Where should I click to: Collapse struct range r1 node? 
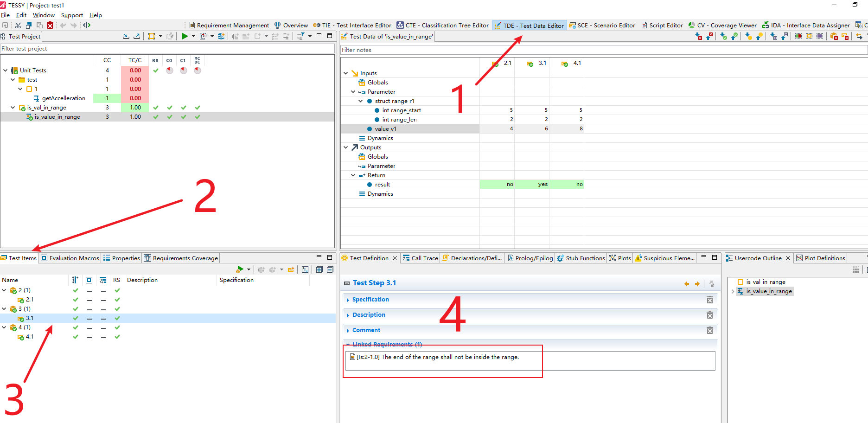coord(361,101)
